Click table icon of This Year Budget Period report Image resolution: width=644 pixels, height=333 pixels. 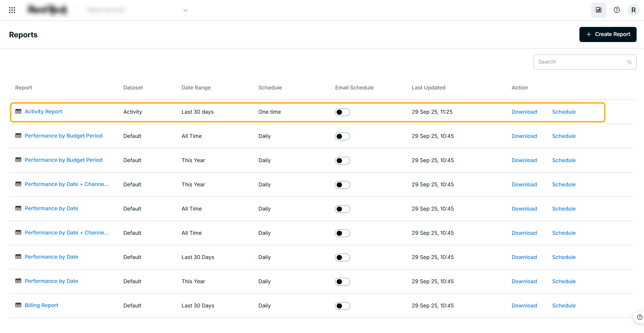18,160
